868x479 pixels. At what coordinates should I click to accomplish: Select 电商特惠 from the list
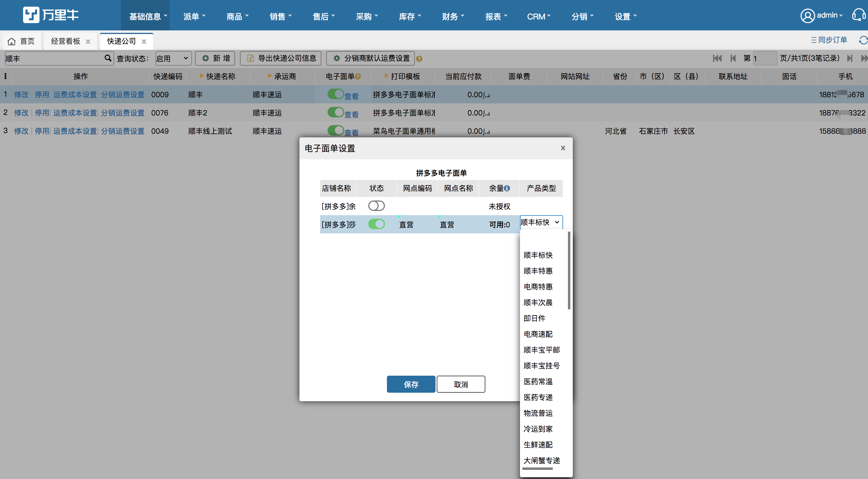(x=538, y=287)
